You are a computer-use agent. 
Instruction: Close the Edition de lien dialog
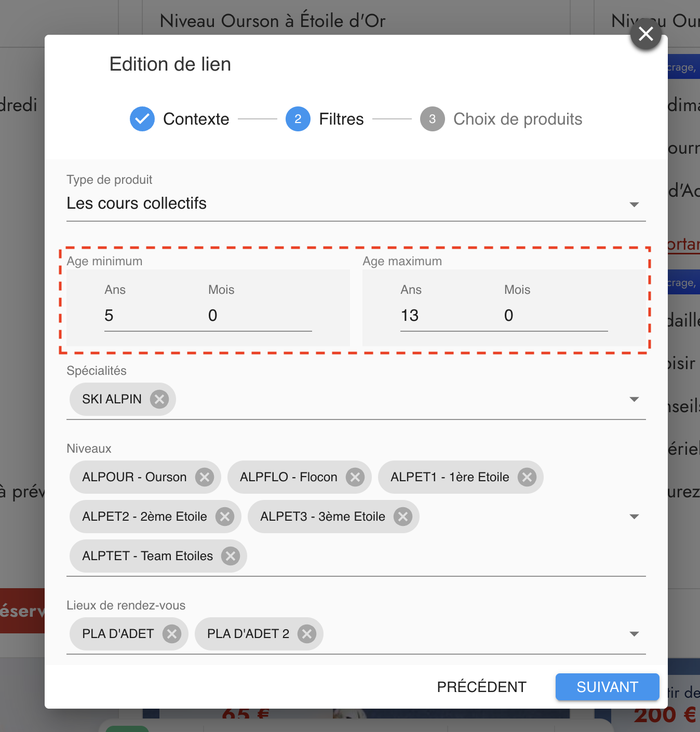645,34
